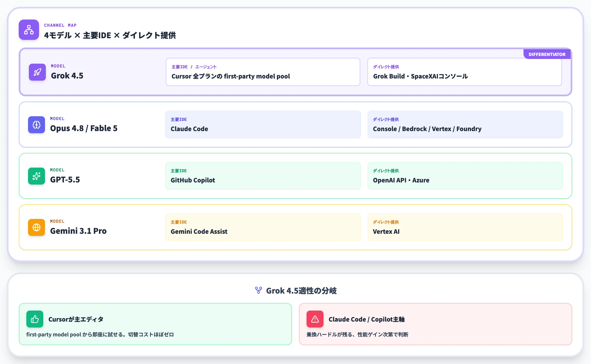591x364 pixels.
Task: Click the Gemini 3.1 Pro globe icon
Action: (x=36, y=227)
